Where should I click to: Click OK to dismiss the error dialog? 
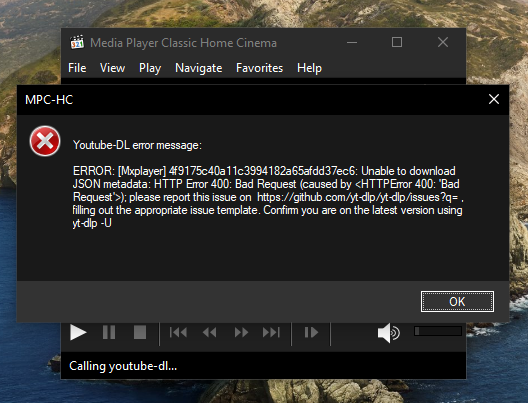point(457,301)
